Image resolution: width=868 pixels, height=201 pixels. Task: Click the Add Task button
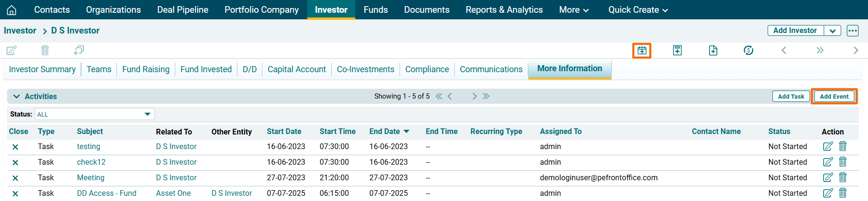point(791,96)
